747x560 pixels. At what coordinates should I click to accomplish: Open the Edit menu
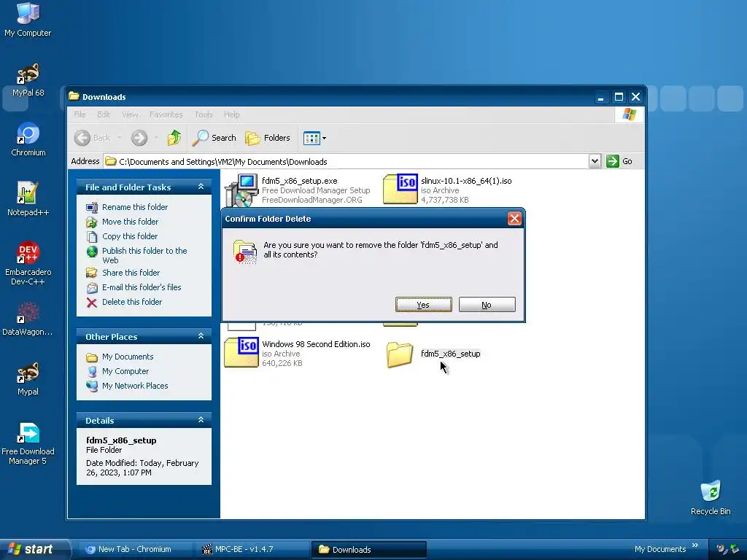tap(104, 114)
